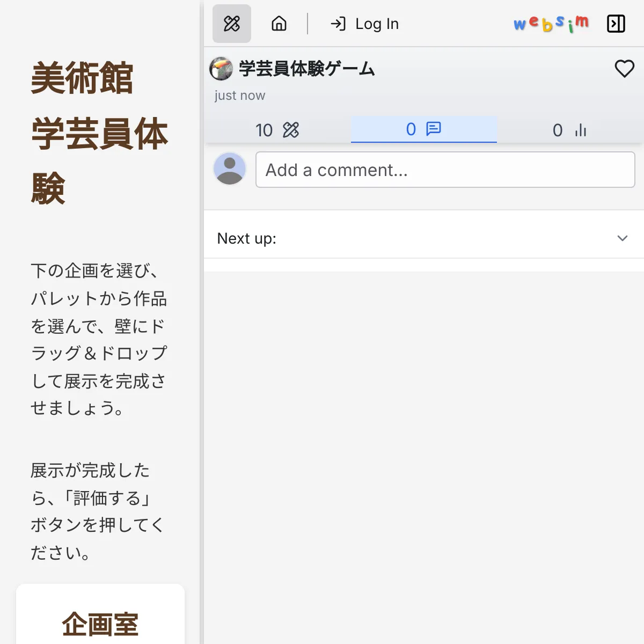This screenshot has width=644, height=644.
Task: Select the remix tool icon in the toolbar
Action: click(231, 24)
